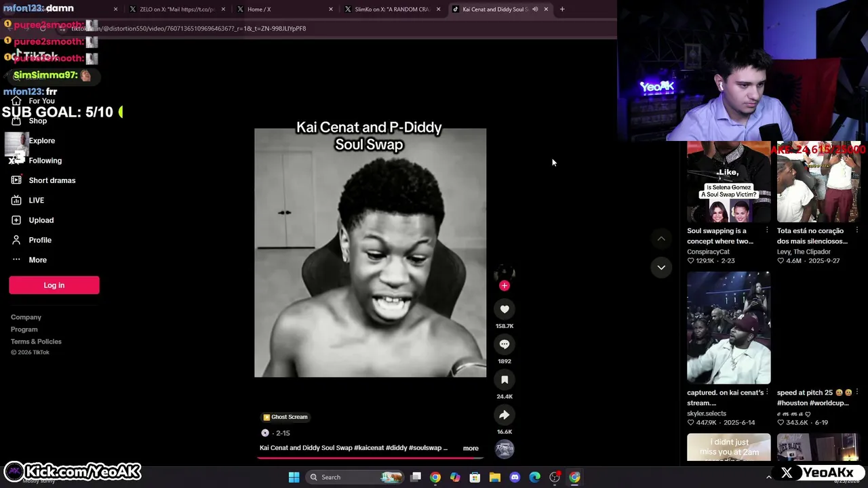Expand the caption with the more link

click(x=471, y=448)
